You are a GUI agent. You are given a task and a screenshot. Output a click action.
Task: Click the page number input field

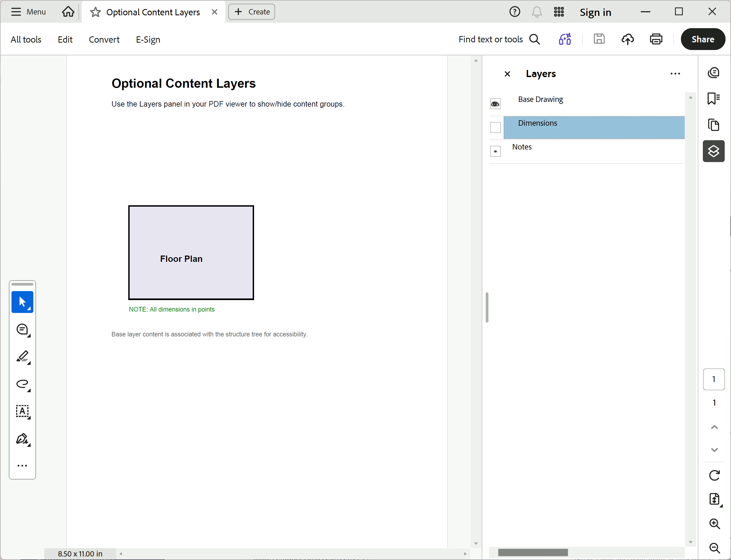click(x=714, y=379)
